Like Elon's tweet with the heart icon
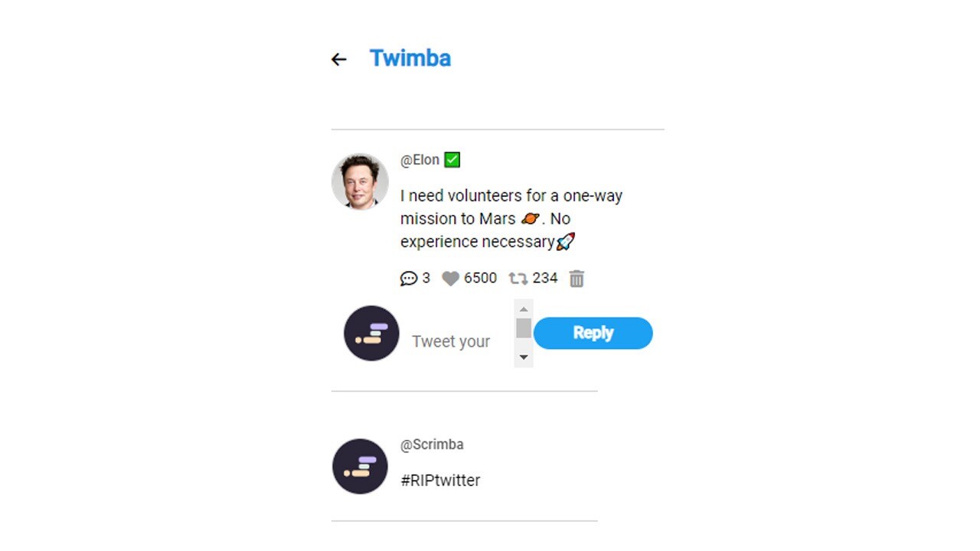 click(451, 279)
